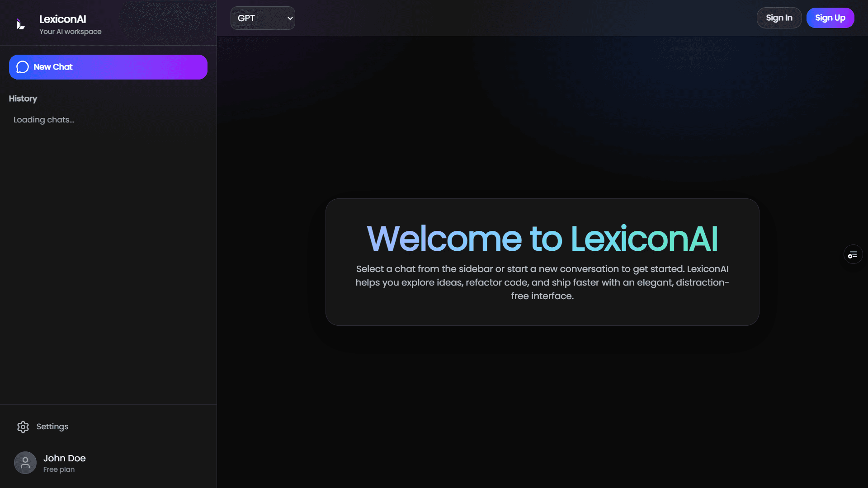Click "Loading chats..." in the history list
The height and width of the screenshot is (488, 868).
click(x=43, y=120)
